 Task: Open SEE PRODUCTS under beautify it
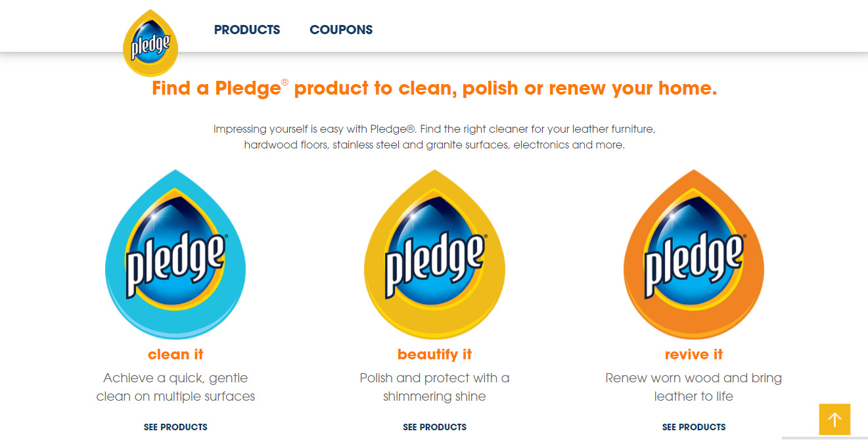pyautogui.click(x=434, y=427)
